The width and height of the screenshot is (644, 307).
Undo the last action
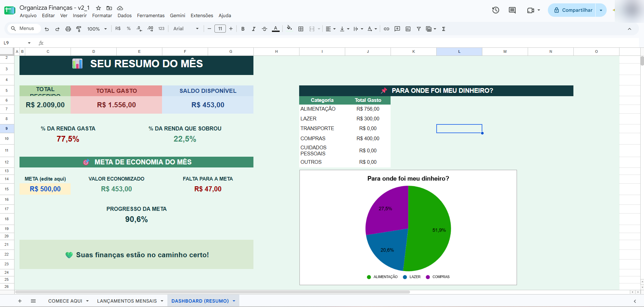(47, 29)
